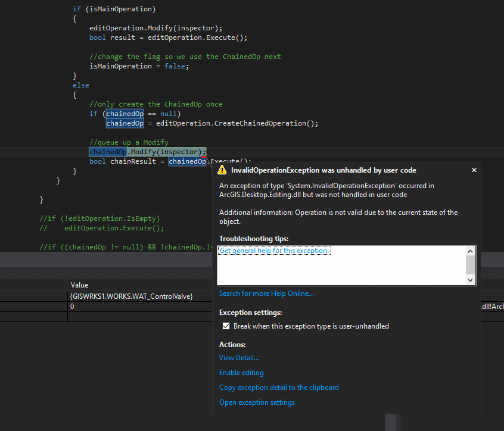Click troubleshooting tips scrollbar down arrow

pos(471,280)
